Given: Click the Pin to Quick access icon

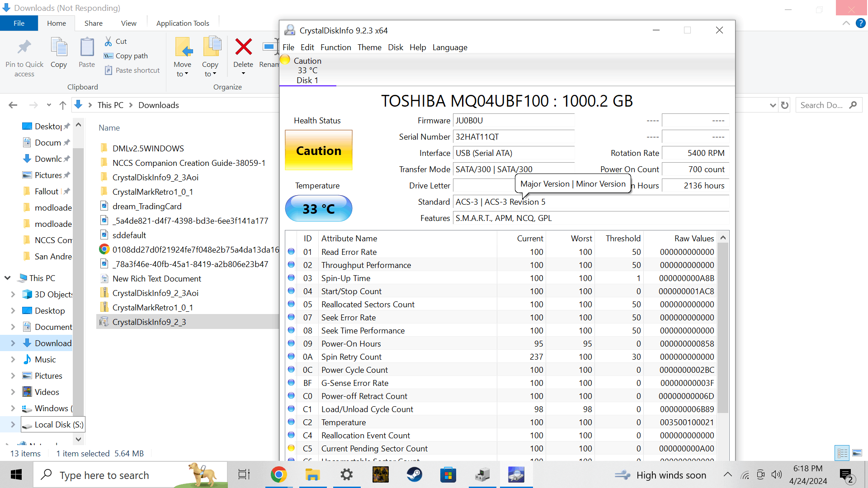Looking at the screenshot, I should pos(24,47).
